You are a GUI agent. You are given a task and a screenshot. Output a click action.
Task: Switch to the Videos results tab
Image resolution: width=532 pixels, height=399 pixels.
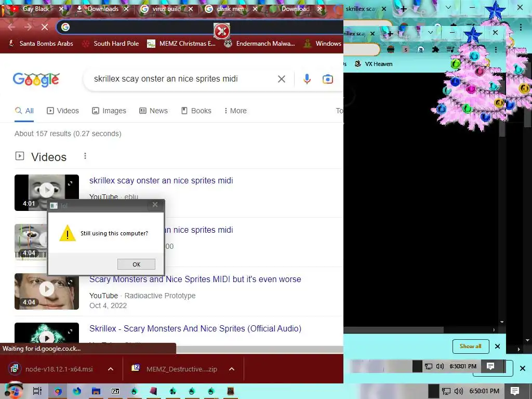pyautogui.click(x=63, y=111)
